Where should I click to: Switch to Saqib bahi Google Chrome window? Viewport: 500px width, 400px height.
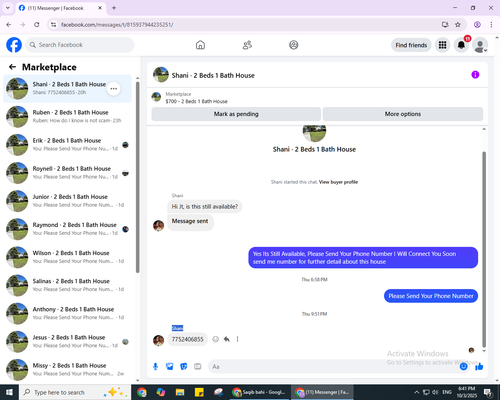tap(259, 392)
